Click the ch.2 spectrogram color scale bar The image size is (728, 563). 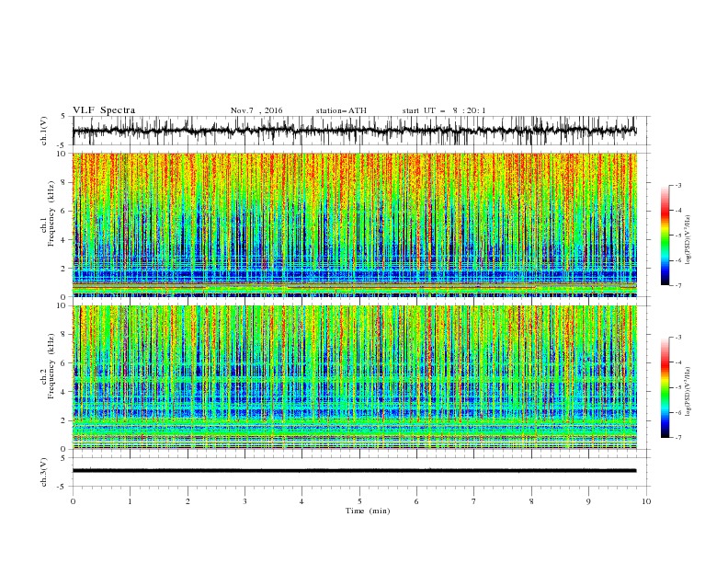[665, 387]
